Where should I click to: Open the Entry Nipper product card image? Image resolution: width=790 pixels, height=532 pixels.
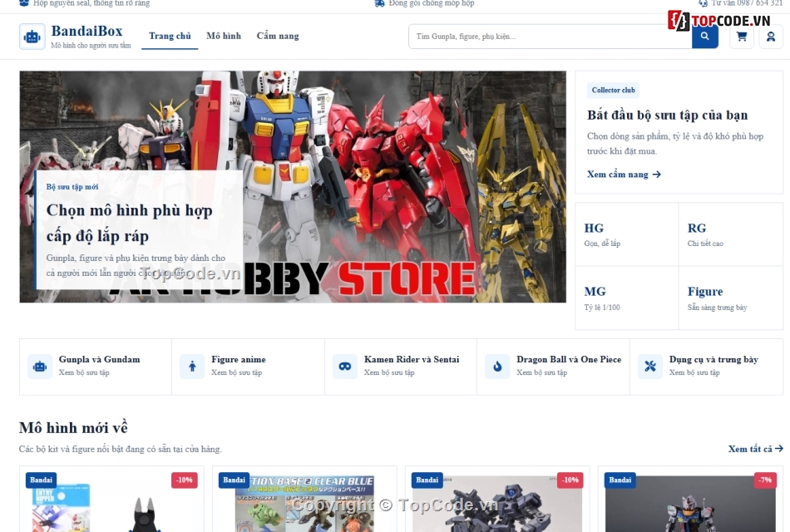point(112,501)
